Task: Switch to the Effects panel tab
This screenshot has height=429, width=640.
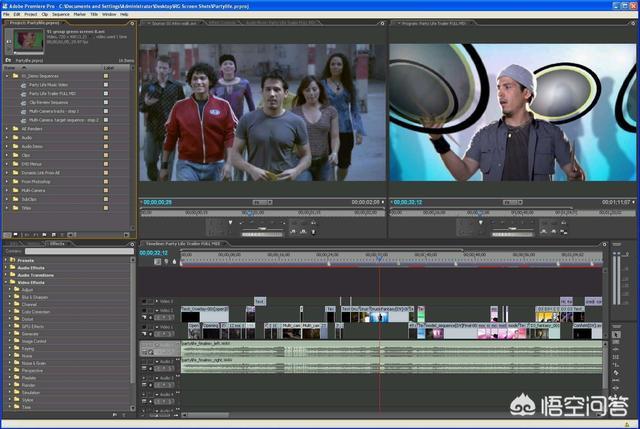Action: [57, 244]
